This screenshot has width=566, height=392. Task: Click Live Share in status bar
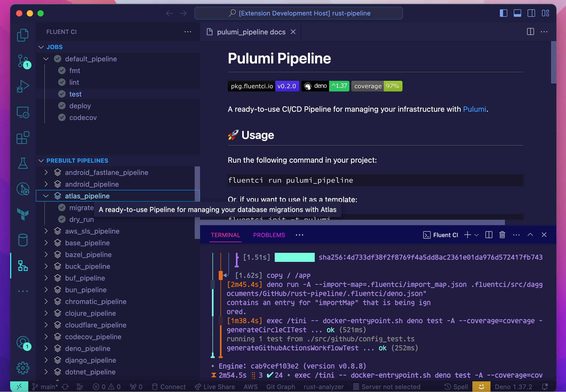[215, 387]
